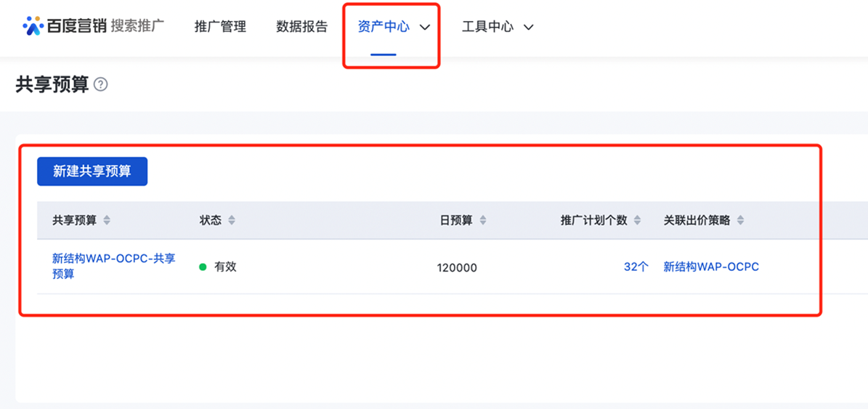This screenshot has width=868, height=409.
Task: Open the 新结构WAP-OCPC bid strategy link
Action: tap(711, 267)
